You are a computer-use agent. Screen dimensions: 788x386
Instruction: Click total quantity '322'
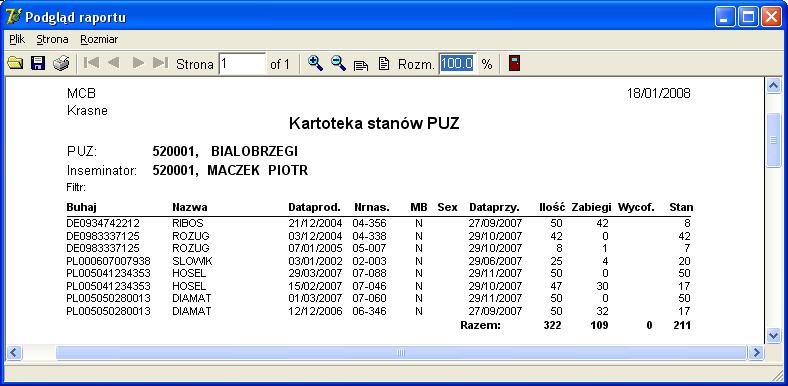pyautogui.click(x=552, y=326)
